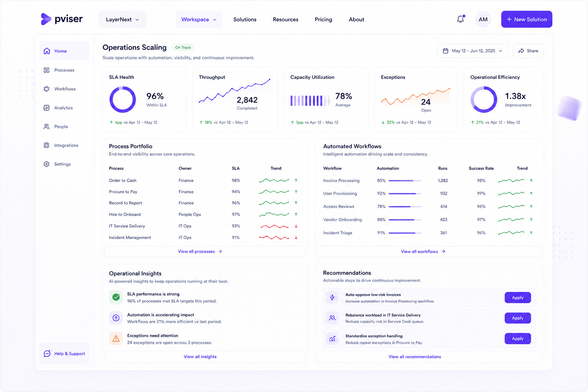Click the People icon in sidebar
The height and width of the screenshot is (392, 588).
47,127
